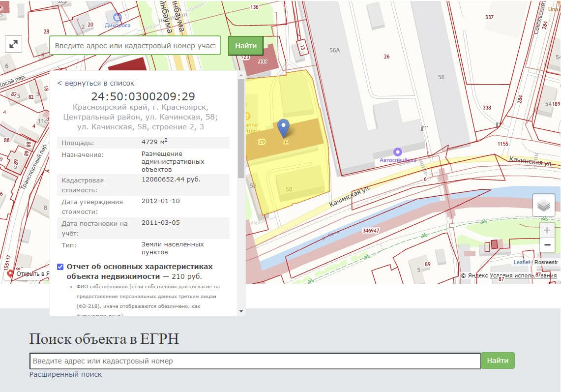Zoom in the map with plus
Viewport: 561px width, 392px height.
[547, 230]
